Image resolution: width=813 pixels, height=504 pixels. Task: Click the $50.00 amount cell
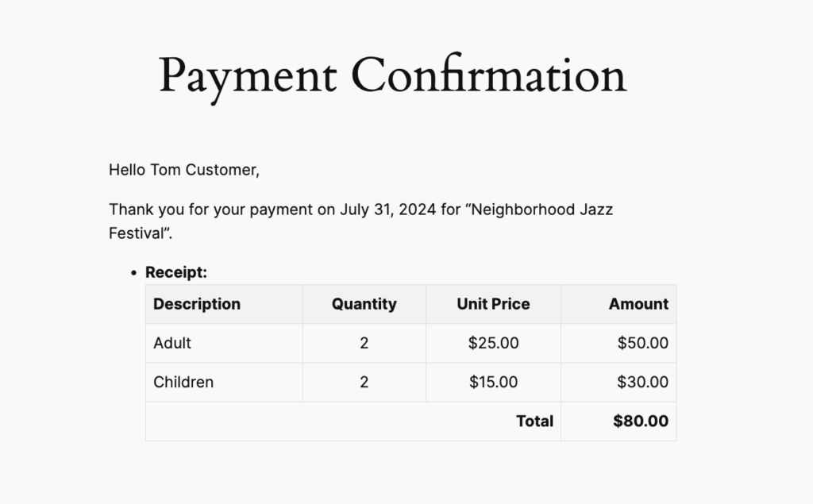click(642, 343)
